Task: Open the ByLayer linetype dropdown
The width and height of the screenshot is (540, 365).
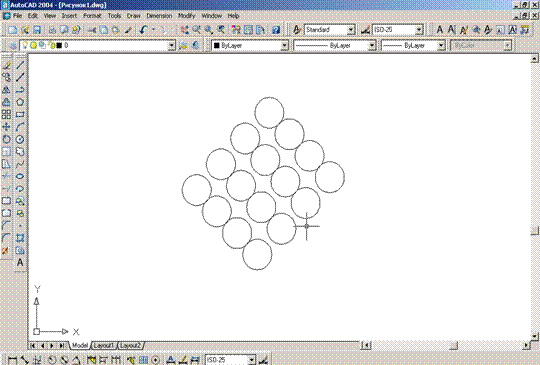Action: tap(371, 45)
